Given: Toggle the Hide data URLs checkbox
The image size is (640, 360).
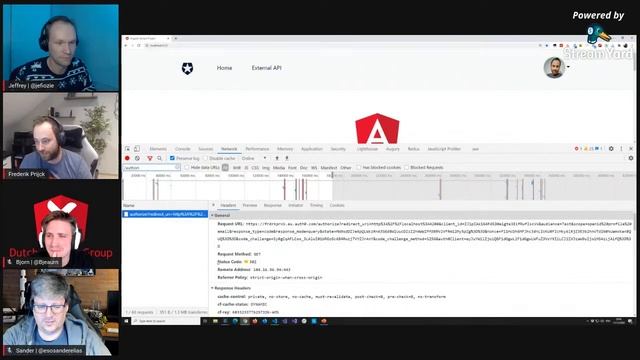Looking at the screenshot, I should tap(187, 167).
